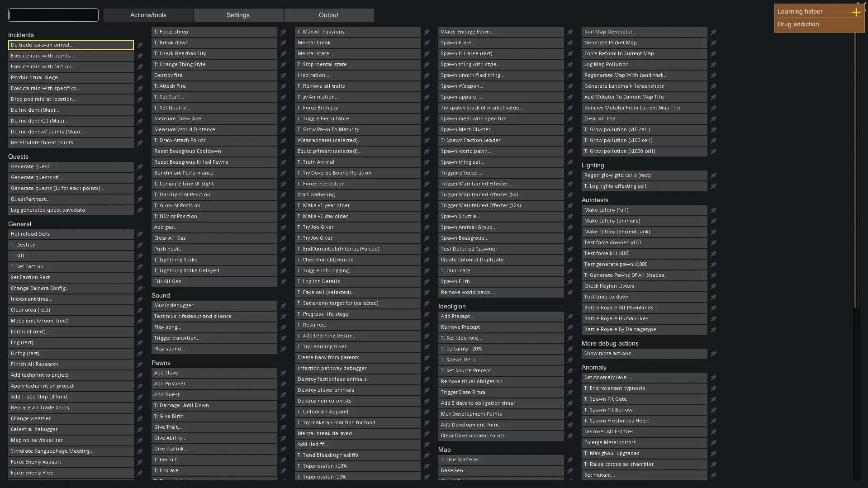The height and width of the screenshot is (488, 868).
Task: Pin the "T: Max All Passions" action
Action: click(427, 32)
